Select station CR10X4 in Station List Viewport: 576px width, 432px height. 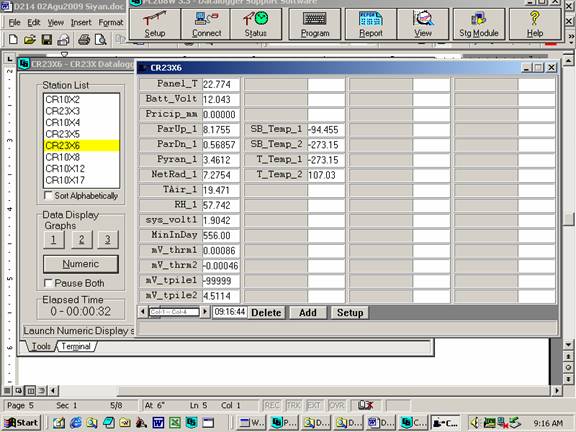[81, 122]
